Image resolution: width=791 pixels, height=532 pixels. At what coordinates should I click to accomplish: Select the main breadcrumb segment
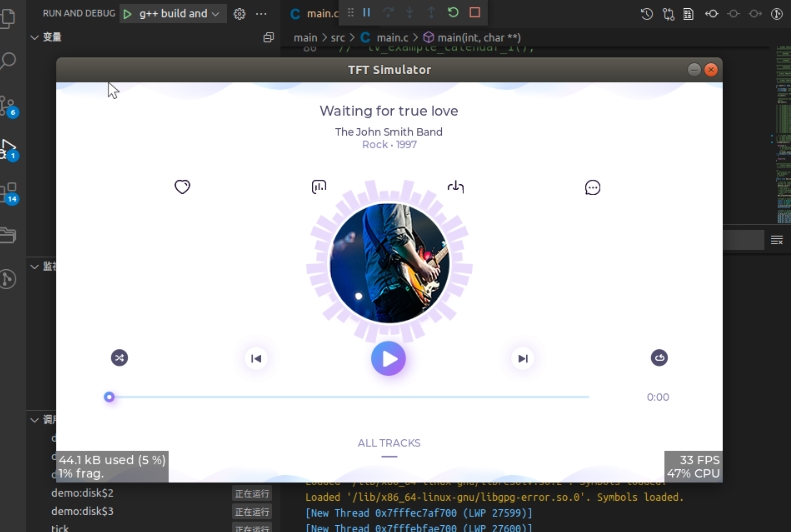coord(305,38)
